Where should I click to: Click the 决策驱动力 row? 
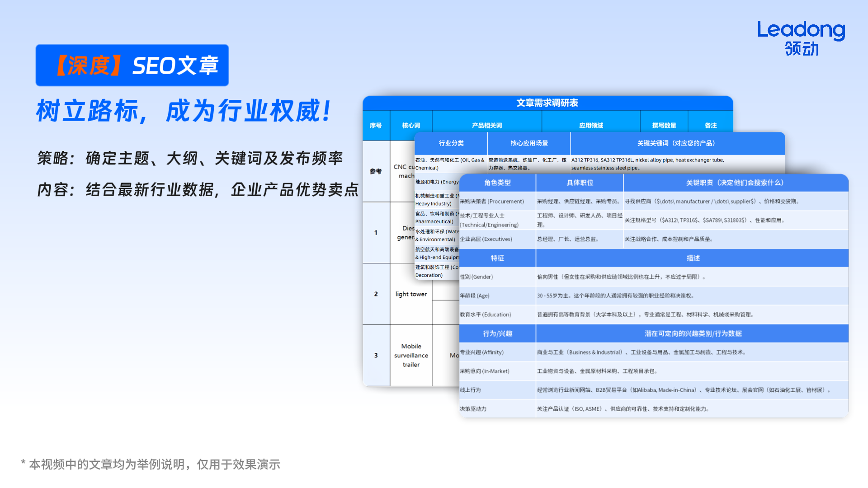point(473,408)
